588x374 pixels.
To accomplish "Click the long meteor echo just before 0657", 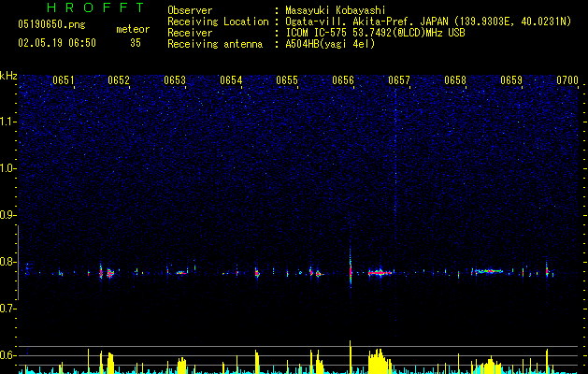I will click(380, 273).
